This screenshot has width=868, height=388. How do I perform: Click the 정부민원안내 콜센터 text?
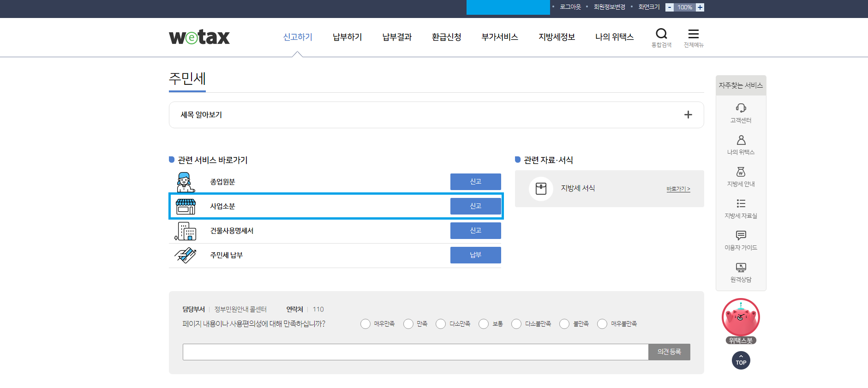click(240, 310)
